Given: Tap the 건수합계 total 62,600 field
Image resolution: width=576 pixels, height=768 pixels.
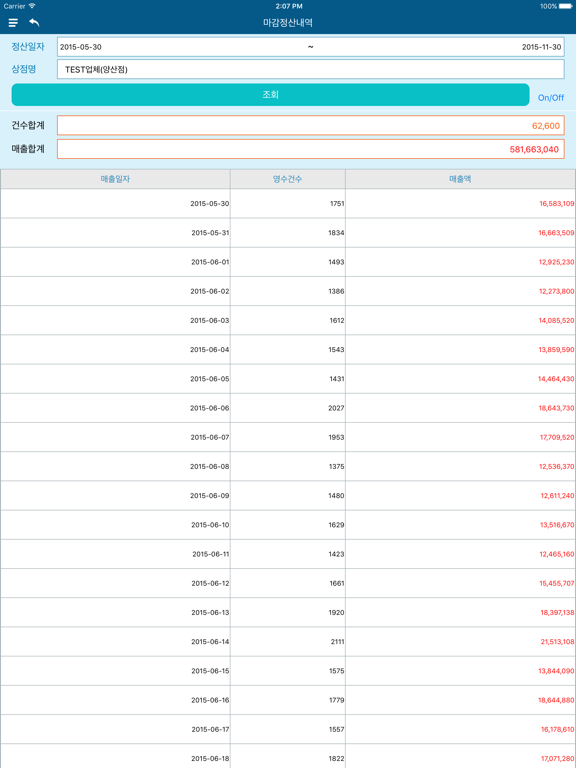Looking at the screenshot, I should pos(311,125).
